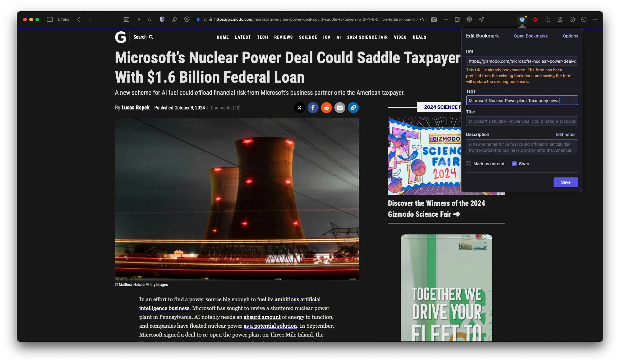Go back with the back arrow
The height and width of the screenshot is (364, 620).
click(x=79, y=20)
